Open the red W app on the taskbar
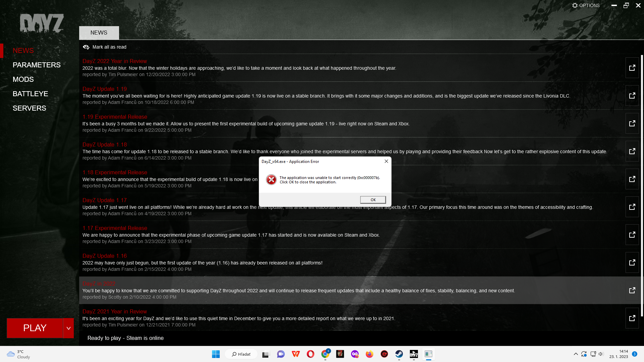Screen dimensions: 644x362 click(x=296, y=354)
